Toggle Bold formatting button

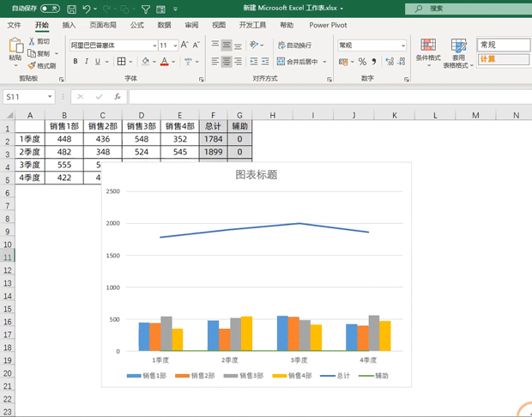pos(76,62)
